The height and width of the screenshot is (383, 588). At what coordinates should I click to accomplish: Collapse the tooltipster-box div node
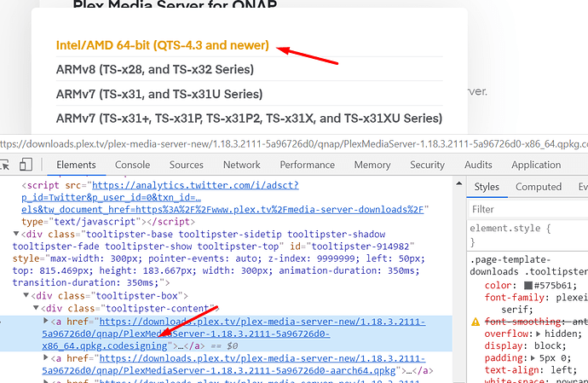tap(26, 295)
